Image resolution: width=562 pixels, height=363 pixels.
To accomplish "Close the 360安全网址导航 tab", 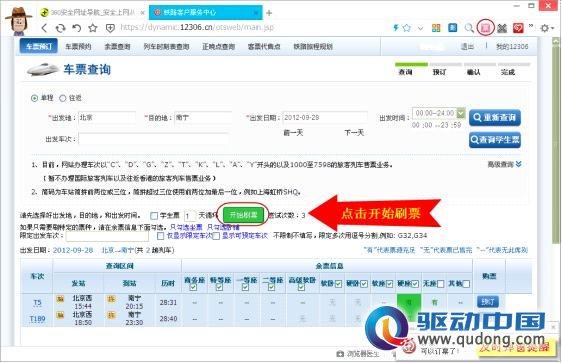I will (x=142, y=13).
